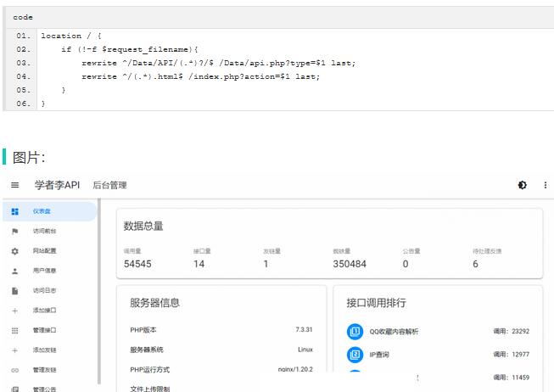Click the round icon for QQ收藏内容解析
The width and height of the screenshot is (554, 392).
[355, 332]
